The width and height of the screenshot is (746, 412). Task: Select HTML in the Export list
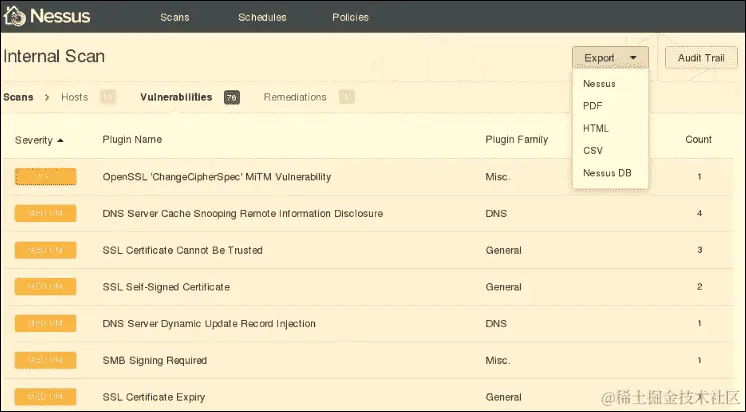point(596,128)
